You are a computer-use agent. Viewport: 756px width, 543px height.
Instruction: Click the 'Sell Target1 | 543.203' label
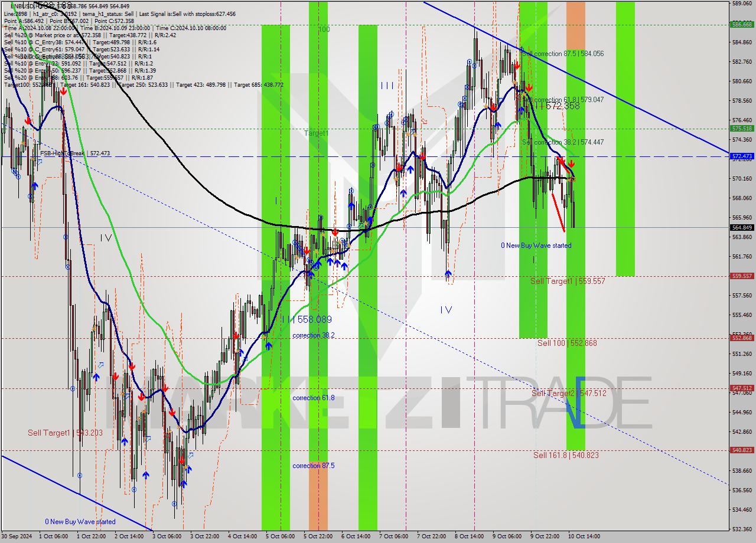pos(66,433)
